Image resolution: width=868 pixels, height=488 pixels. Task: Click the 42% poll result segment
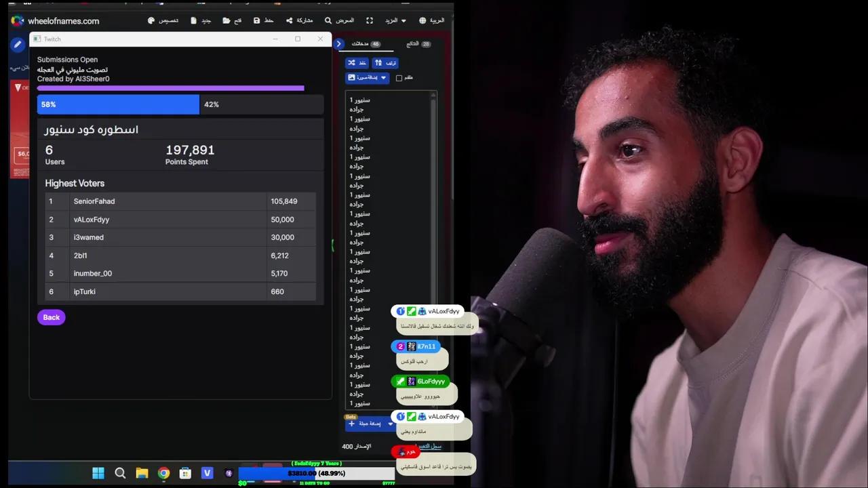[262, 104]
